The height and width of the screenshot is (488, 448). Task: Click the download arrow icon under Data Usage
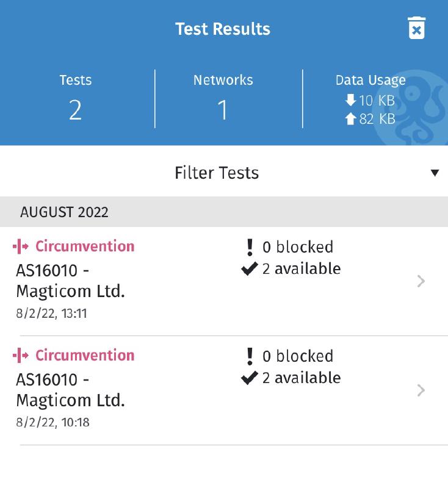click(350, 100)
